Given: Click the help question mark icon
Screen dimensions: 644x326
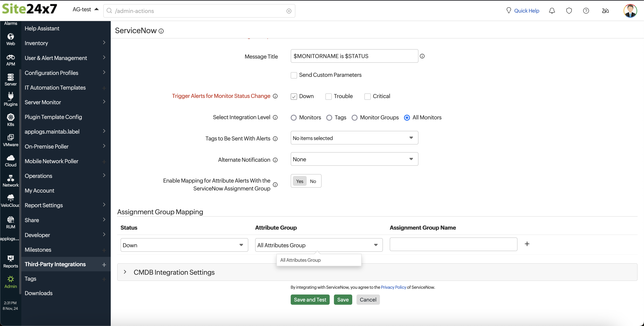Looking at the screenshot, I should [x=586, y=11].
